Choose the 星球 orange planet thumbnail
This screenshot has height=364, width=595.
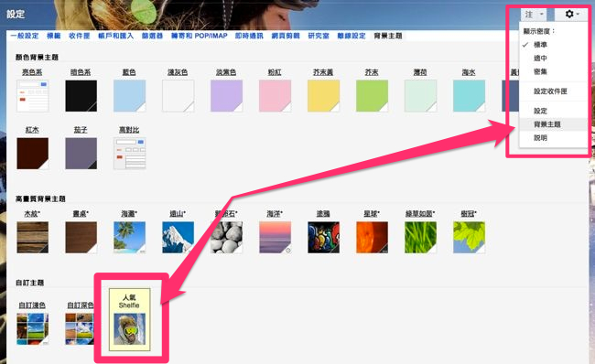[x=372, y=238]
